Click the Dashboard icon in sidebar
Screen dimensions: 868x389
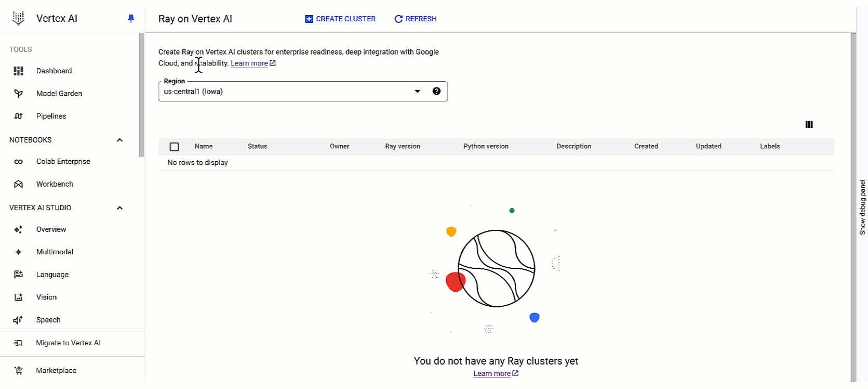tap(19, 71)
